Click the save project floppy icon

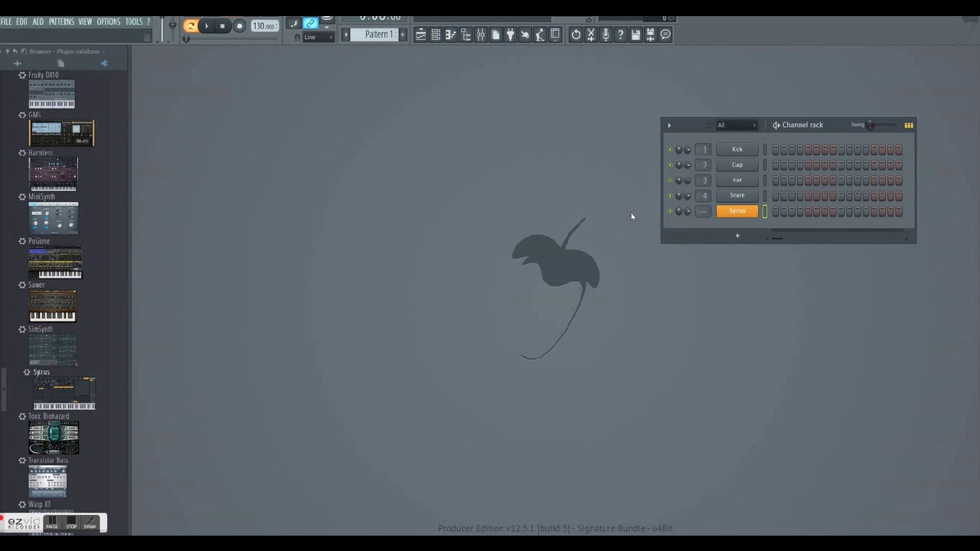point(635,34)
